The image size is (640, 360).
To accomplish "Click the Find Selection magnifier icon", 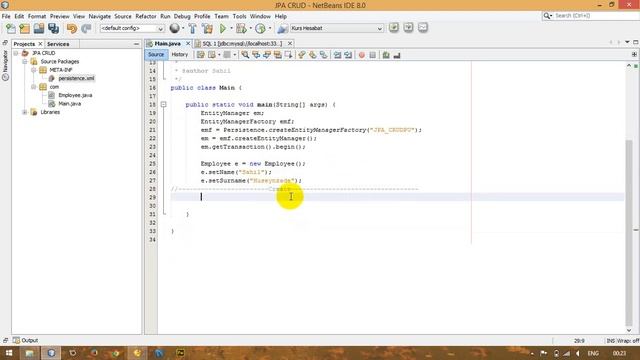I will tap(245, 55).
